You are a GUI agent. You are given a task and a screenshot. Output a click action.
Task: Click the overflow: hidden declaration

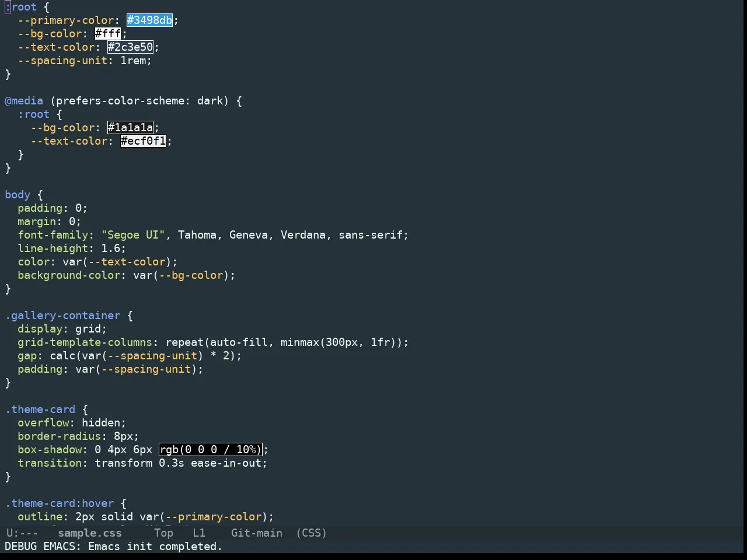(72, 423)
